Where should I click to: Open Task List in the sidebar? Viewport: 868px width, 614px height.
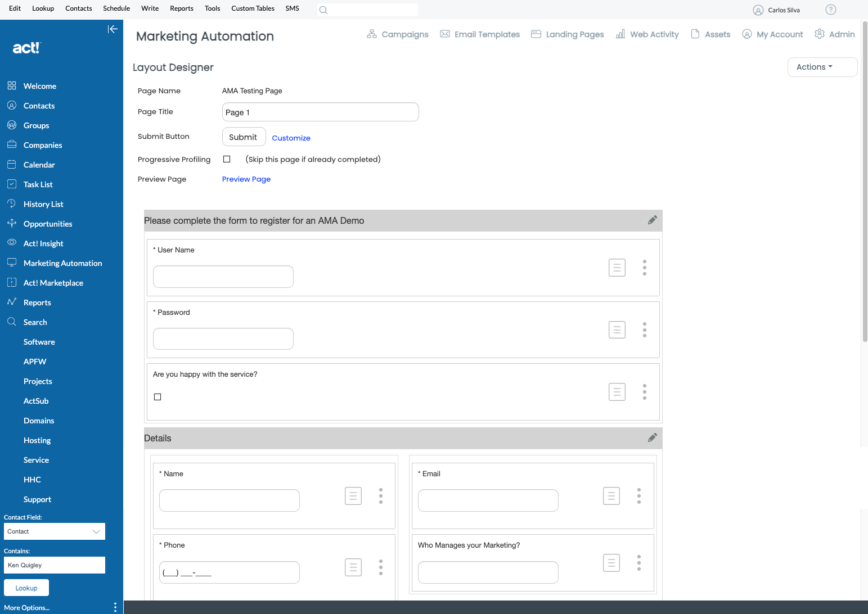pos(38,184)
